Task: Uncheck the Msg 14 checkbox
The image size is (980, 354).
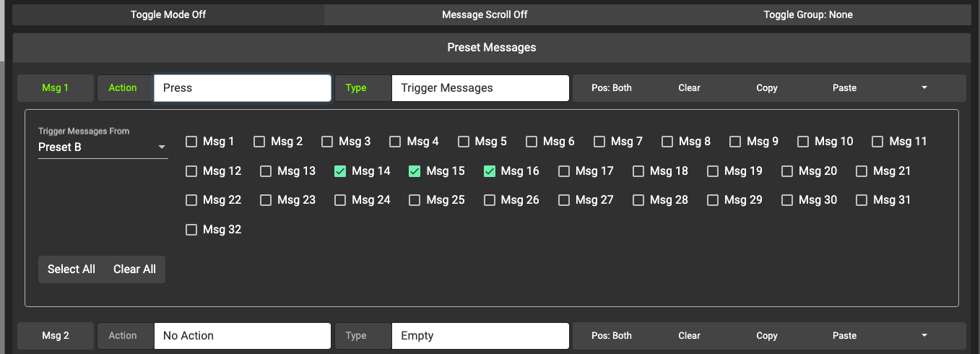Action: pyautogui.click(x=340, y=171)
